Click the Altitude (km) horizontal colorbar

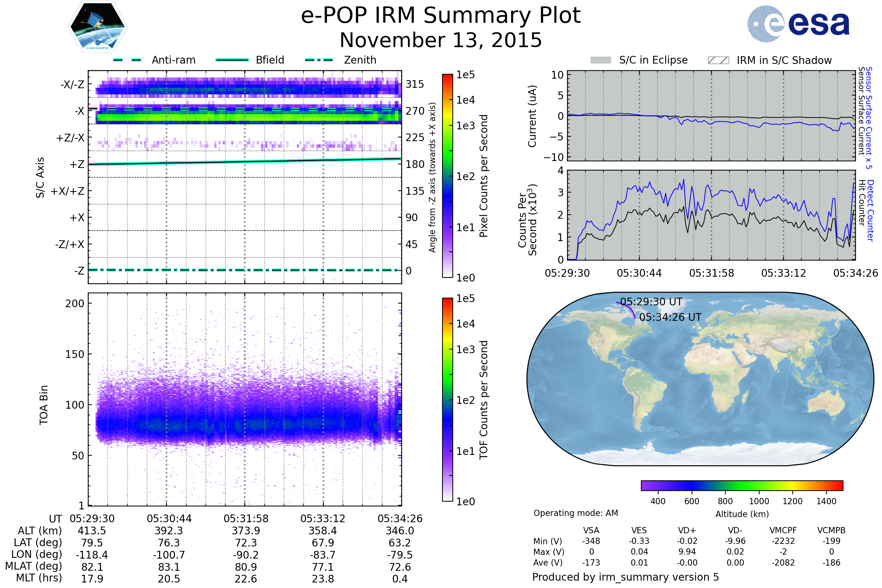click(x=742, y=485)
